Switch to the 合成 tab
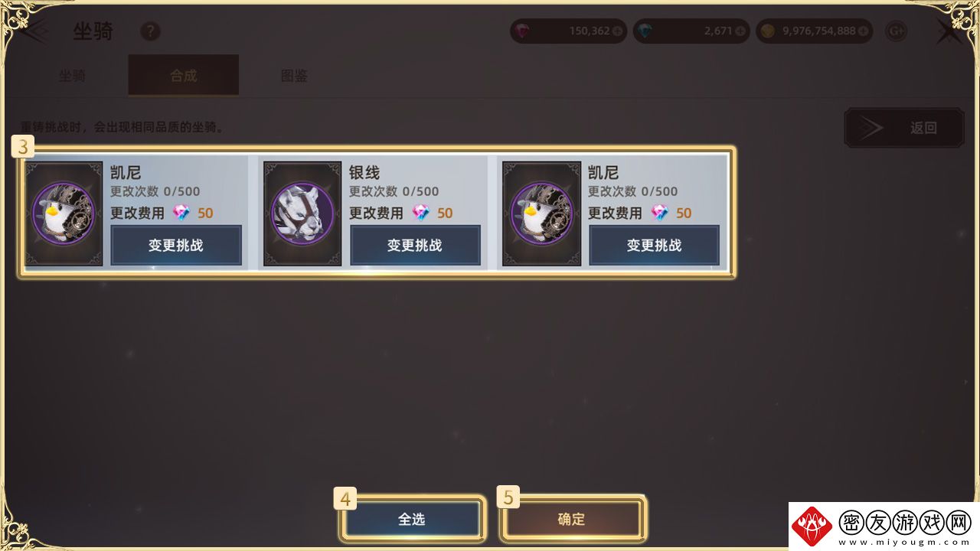980x551 pixels. 184,75
